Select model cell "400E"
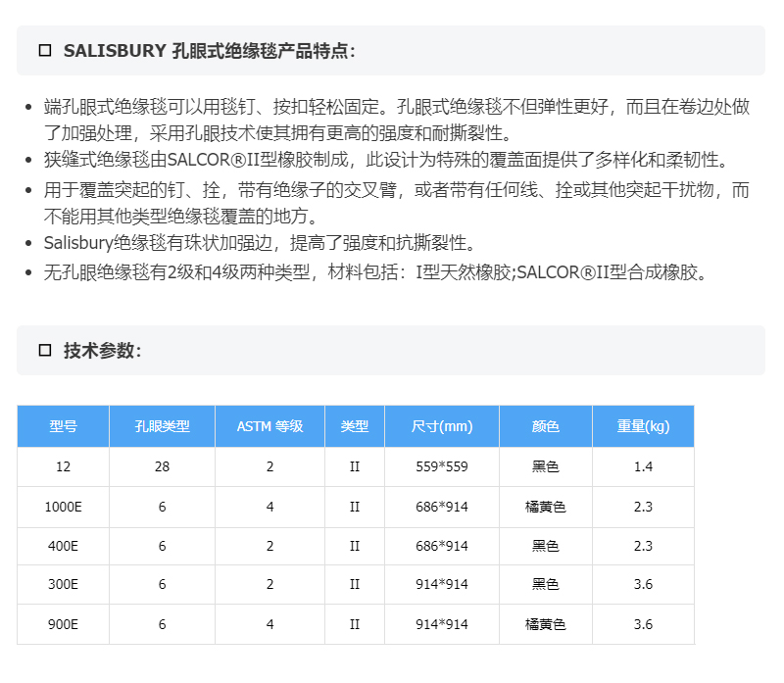Image resolution: width=784 pixels, height=683 pixels. click(63, 546)
